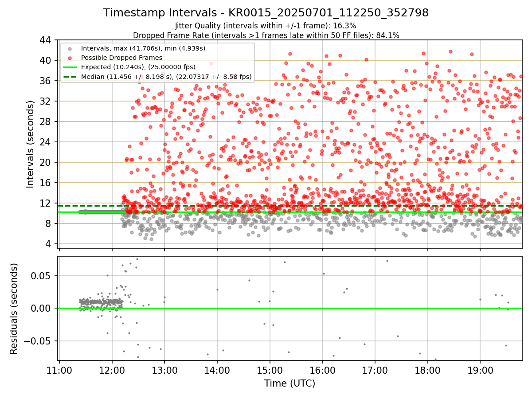Select the Jitter Quality 16.3% subtitle
Viewport: 532px width, 399px height.
click(266, 26)
